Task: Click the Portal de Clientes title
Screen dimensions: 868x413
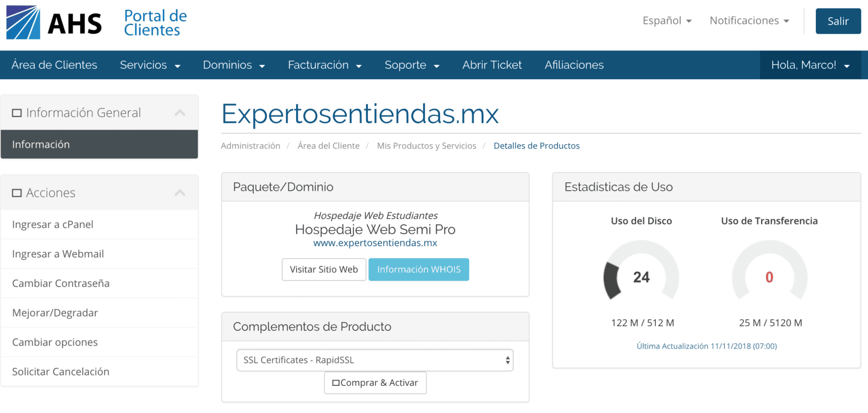Action: [x=155, y=23]
